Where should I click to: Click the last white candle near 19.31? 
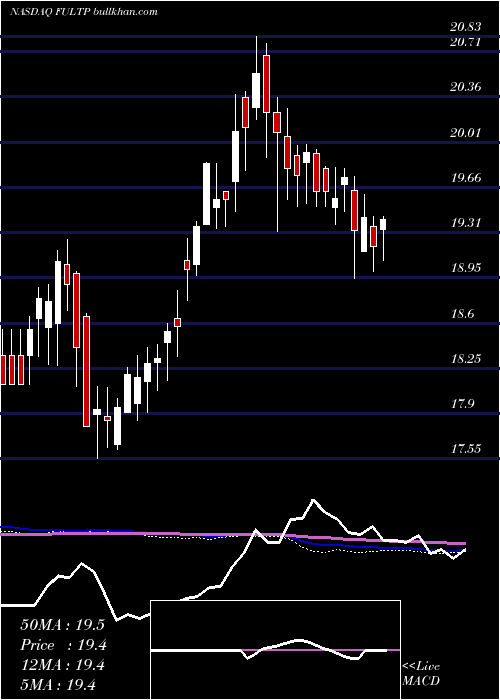pyautogui.click(x=383, y=224)
